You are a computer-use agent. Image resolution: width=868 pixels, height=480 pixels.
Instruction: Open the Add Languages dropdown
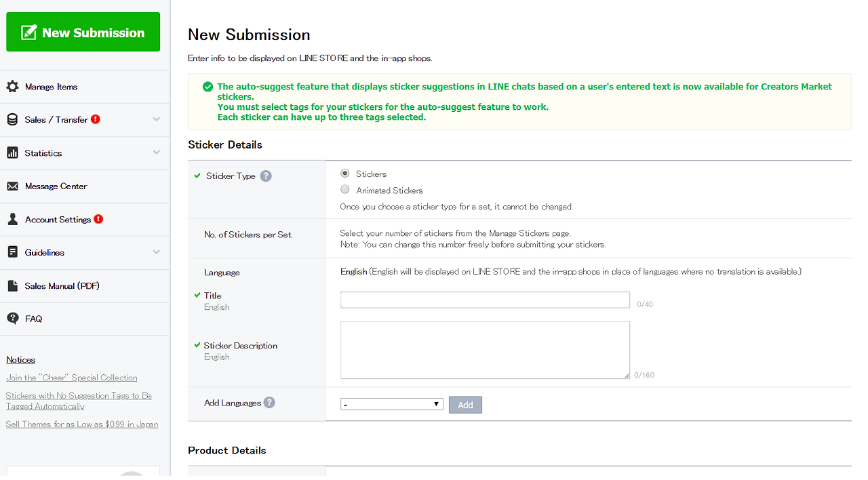(391, 405)
